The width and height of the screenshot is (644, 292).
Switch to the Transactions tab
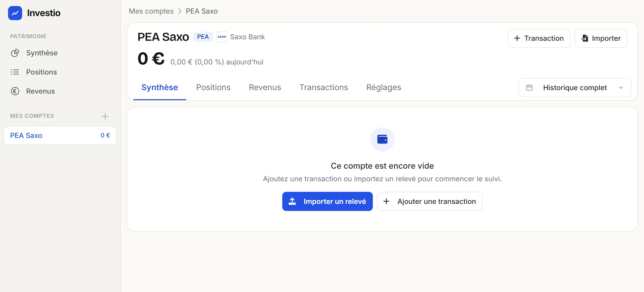[324, 87]
